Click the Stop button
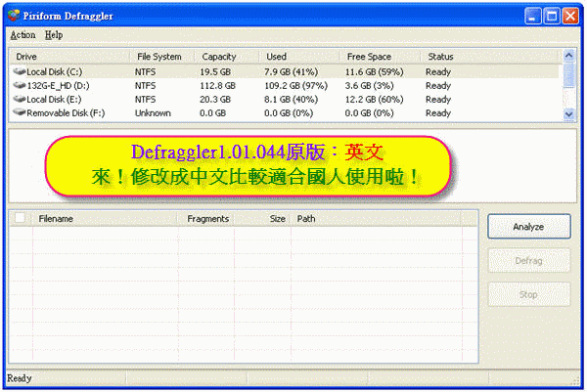Screen dimensions: 587x392 [528, 294]
